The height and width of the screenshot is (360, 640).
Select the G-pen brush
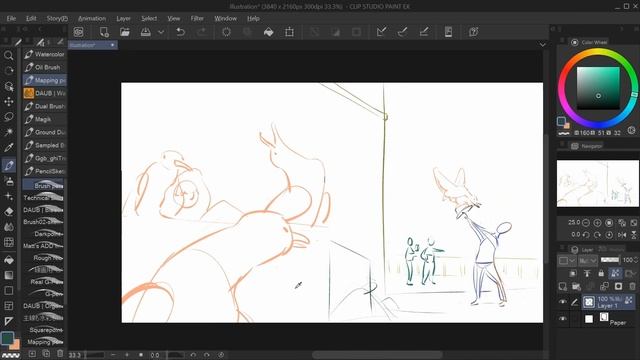[43, 293]
